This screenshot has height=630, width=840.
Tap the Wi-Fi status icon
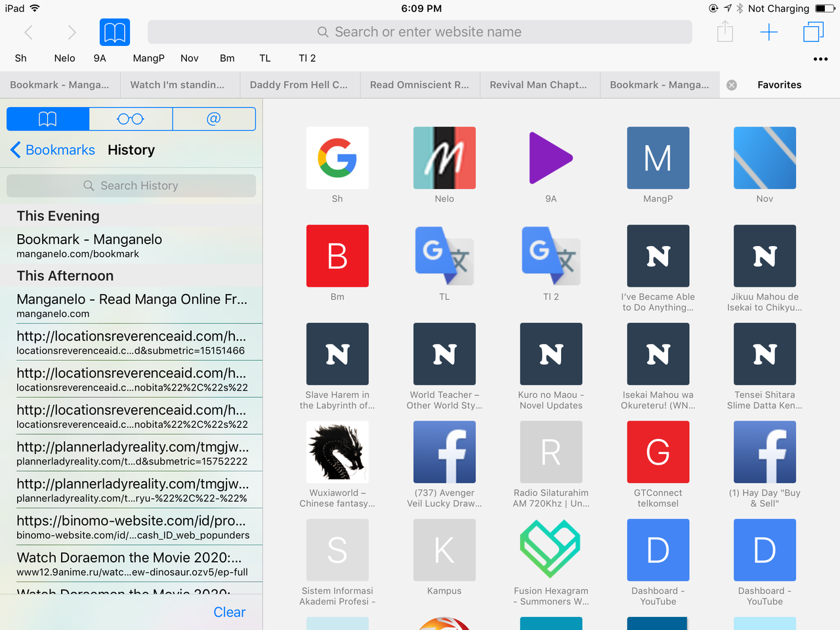click(x=35, y=9)
